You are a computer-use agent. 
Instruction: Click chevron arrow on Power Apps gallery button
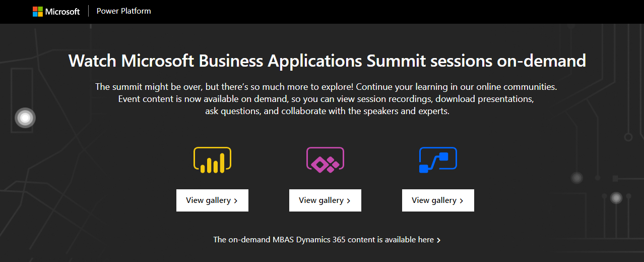tap(349, 201)
